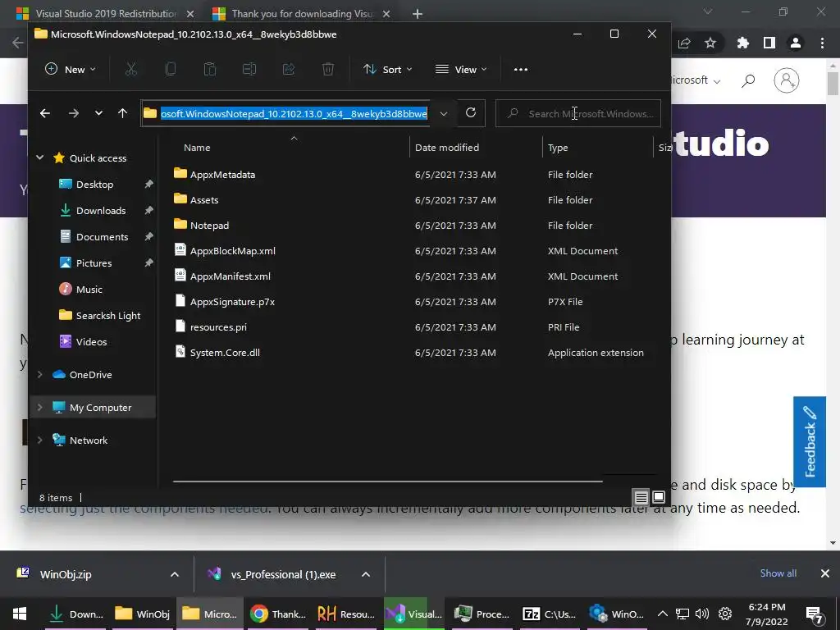This screenshot has width=840, height=630.
Task: Open a new Chrome tab
Action: 418,14
